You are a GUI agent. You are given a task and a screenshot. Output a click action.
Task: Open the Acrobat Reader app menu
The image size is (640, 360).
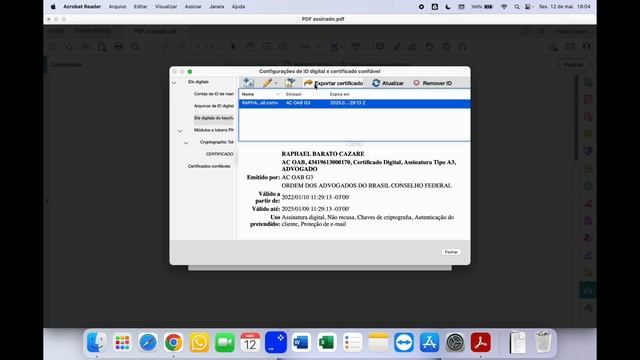(82, 7)
